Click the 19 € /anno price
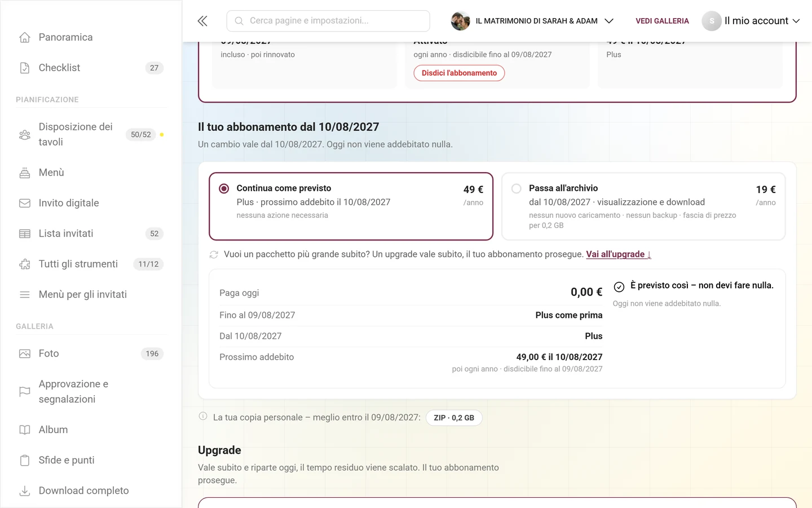 click(x=766, y=195)
